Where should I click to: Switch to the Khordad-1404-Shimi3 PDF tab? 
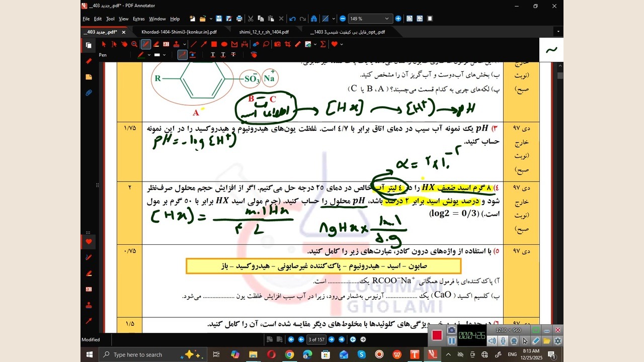[x=179, y=32]
